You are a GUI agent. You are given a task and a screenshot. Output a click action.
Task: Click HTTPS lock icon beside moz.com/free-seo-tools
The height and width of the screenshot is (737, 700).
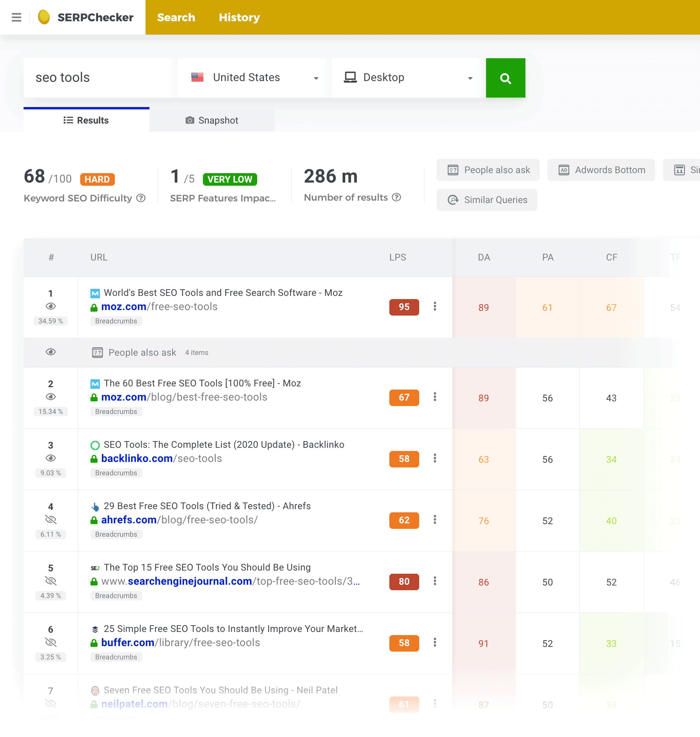[x=94, y=307]
